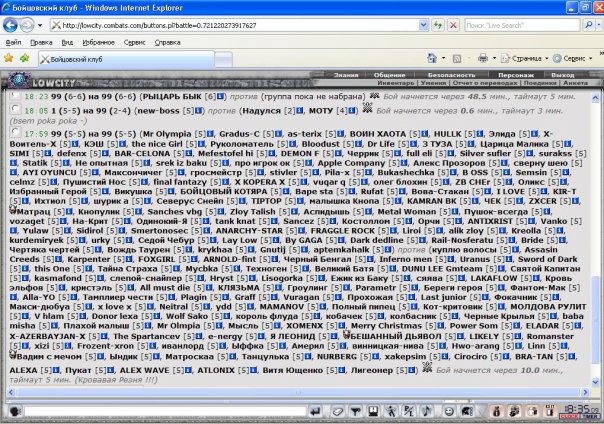Click the horizontal scrollbar right arrow
Image resolution: width=604 pixels, height=424 pixels.
pos(586,392)
